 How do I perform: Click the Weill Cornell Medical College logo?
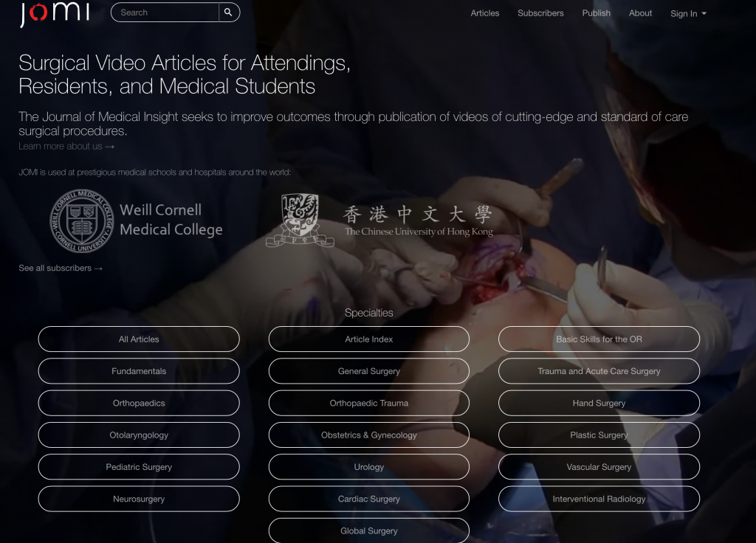[136, 221]
